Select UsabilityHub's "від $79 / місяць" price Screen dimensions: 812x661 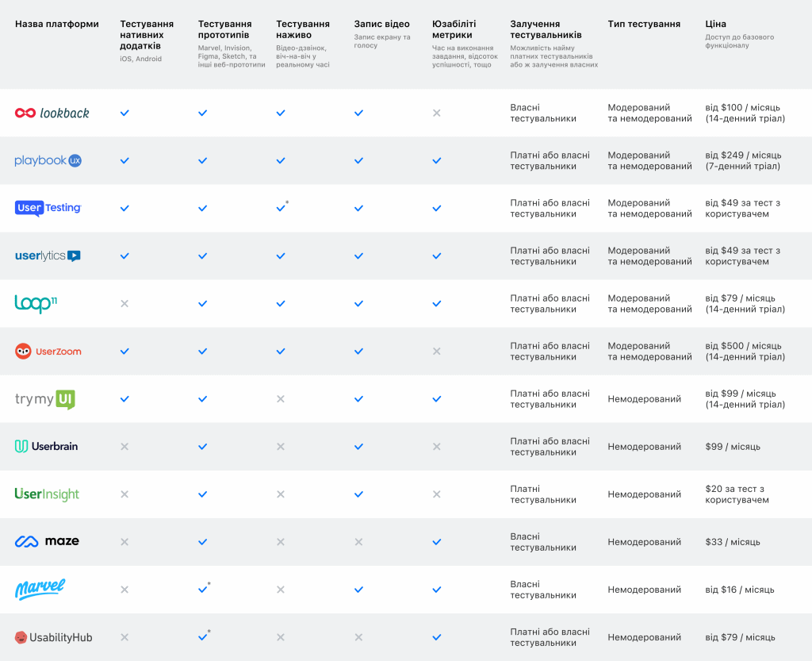coord(740,637)
